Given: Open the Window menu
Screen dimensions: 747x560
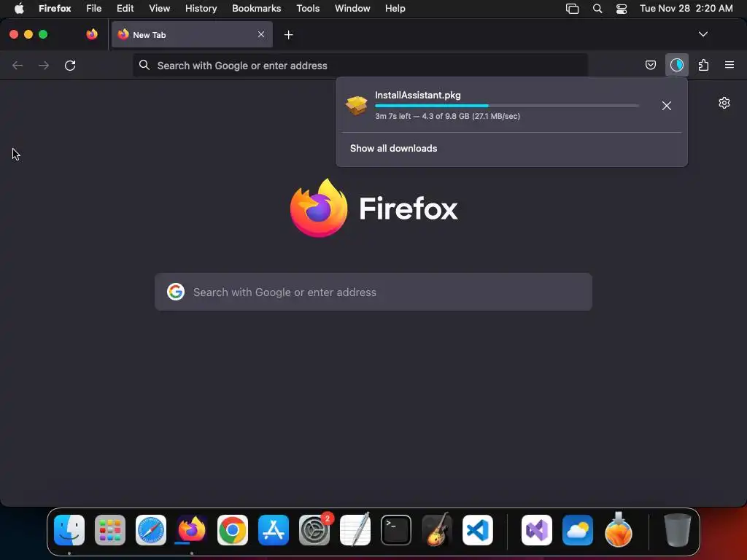Looking at the screenshot, I should click(x=352, y=9).
